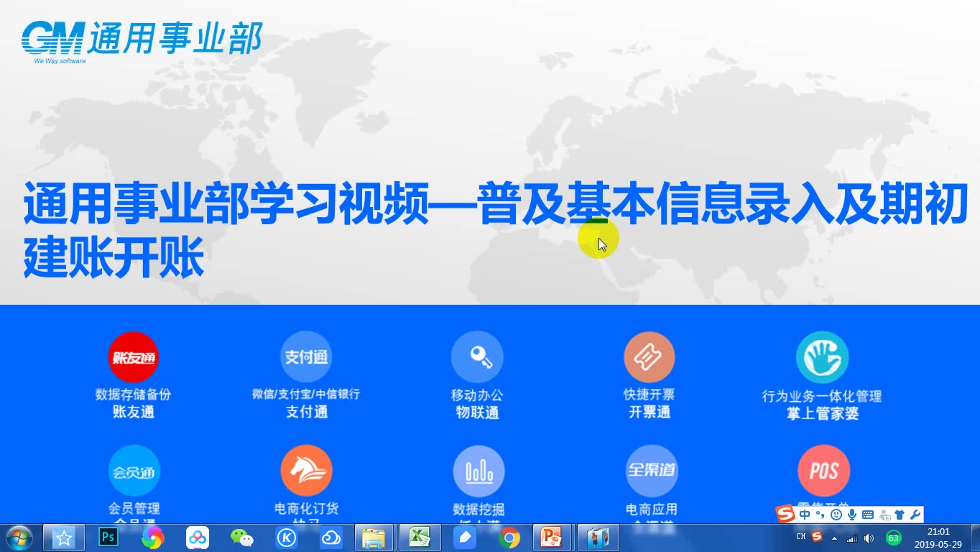Click the 会员管理 caption text
Image resolution: width=980 pixels, height=552 pixels.
point(134,509)
